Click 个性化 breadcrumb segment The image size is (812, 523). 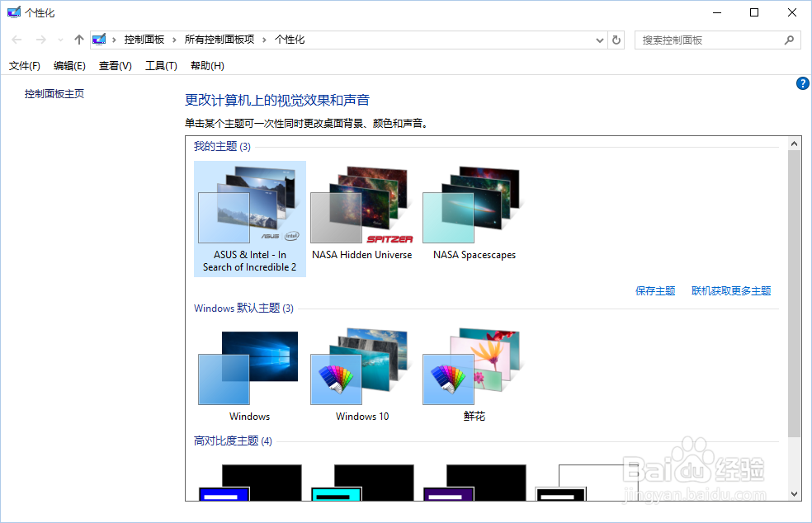tap(290, 40)
